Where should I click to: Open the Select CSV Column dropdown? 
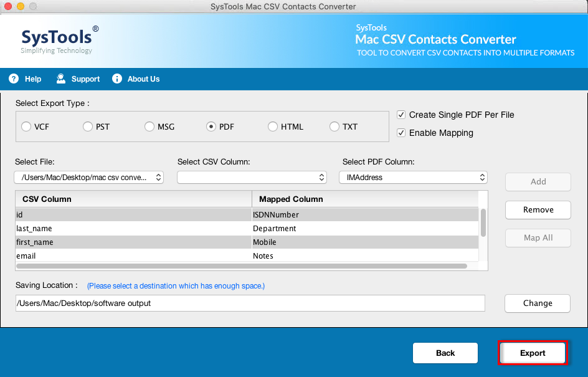point(252,178)
